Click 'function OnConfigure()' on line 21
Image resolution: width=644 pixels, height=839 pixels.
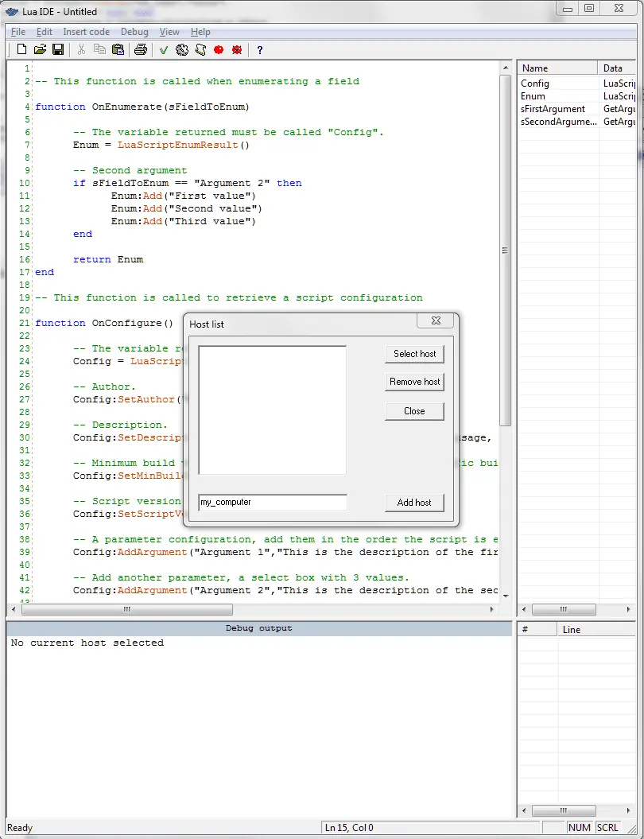104,323
